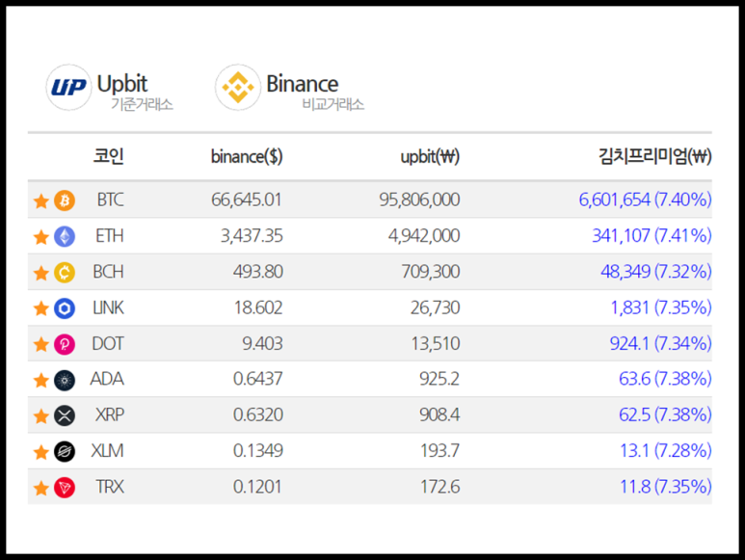This screenshot has width=745, height=560.
Task: Click the Binance price 9.403
Action: 262,343
